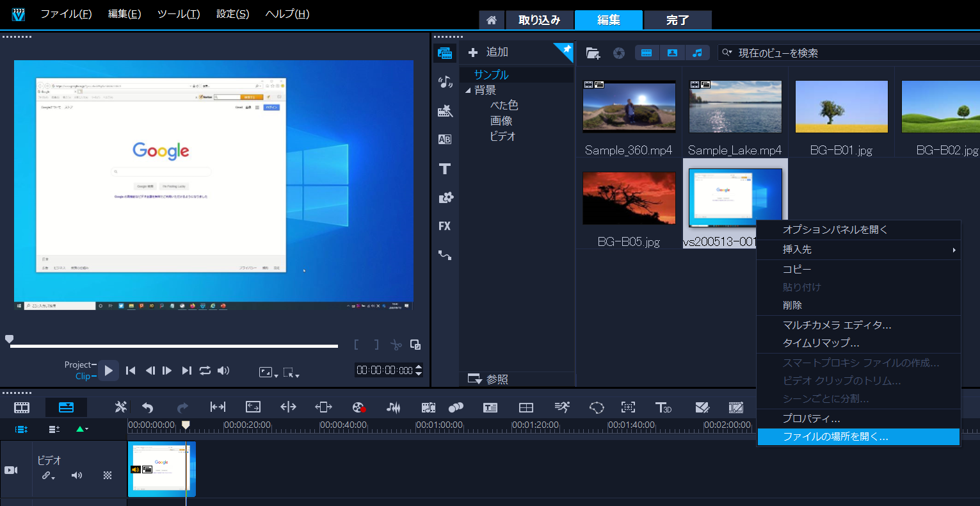Viewport: 980px width, 506px height.
Task: Click the Home tab house icon
Action: point(492,20)
